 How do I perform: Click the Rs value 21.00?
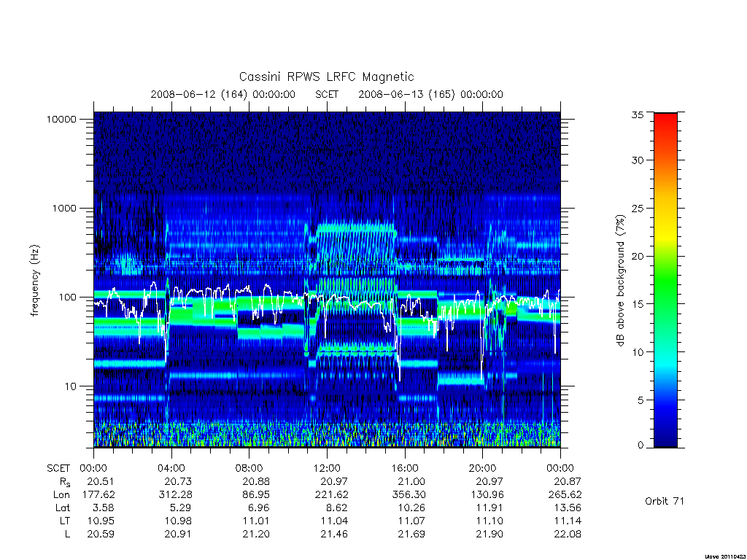pyautogui.click(x=411, y=481)
